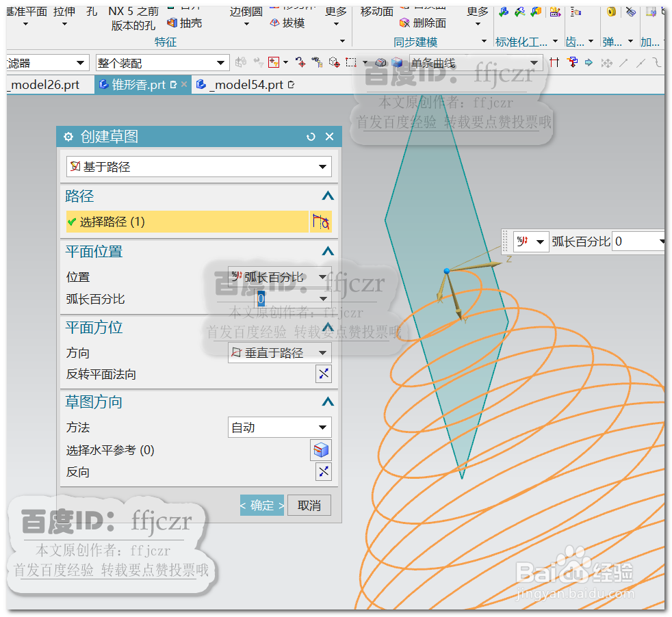672x617 pixels.
Task: Click the 基准平面 button
Action: pos(27,16)
